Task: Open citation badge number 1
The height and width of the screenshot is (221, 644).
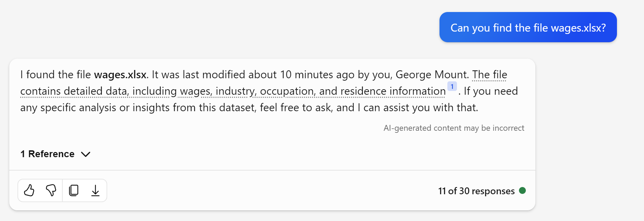Action: coord(452,86)
